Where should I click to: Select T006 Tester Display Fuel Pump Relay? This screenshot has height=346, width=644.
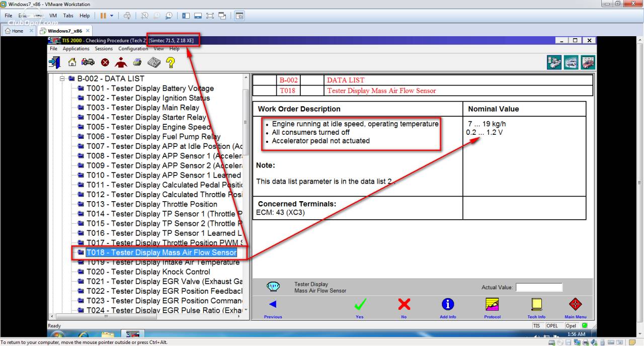point(153,136)
